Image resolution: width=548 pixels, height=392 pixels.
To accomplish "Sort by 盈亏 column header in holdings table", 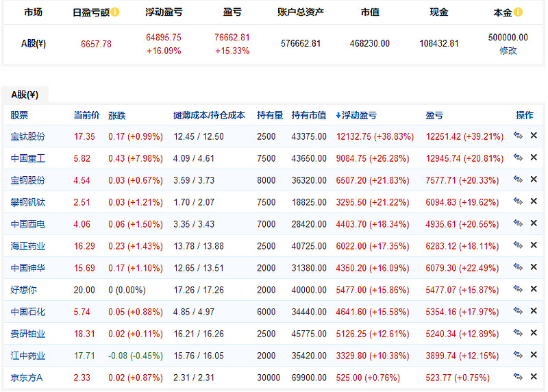I will tap(434, 115).
